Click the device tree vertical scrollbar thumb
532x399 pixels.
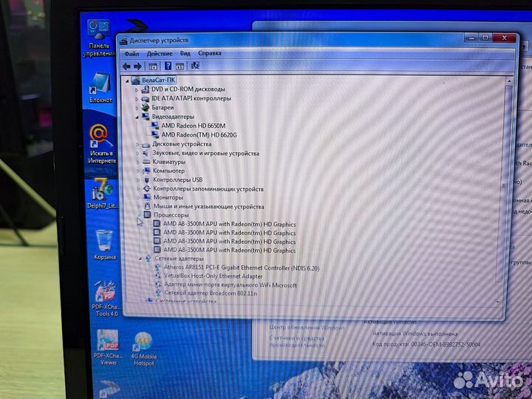pos(505,184)
